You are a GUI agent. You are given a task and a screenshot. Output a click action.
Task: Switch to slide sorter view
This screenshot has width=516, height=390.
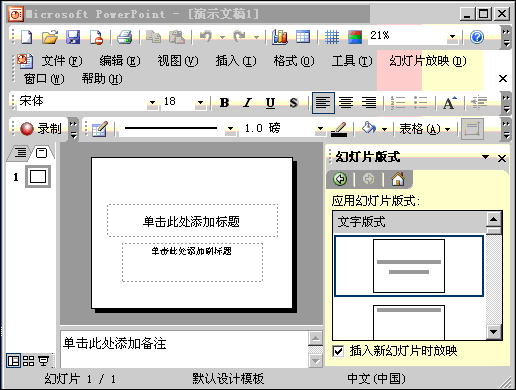pyautogui.click(x=29, y=361)
